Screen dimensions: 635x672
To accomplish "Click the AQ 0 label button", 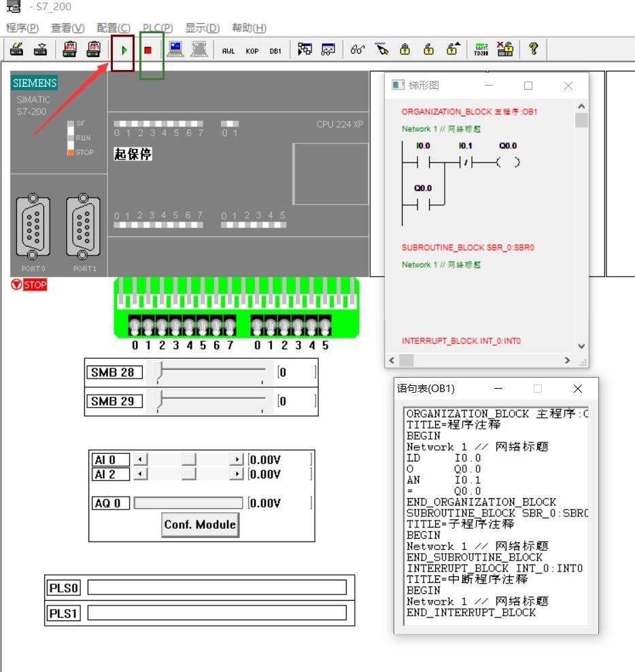I will click(x=110, y=503).
